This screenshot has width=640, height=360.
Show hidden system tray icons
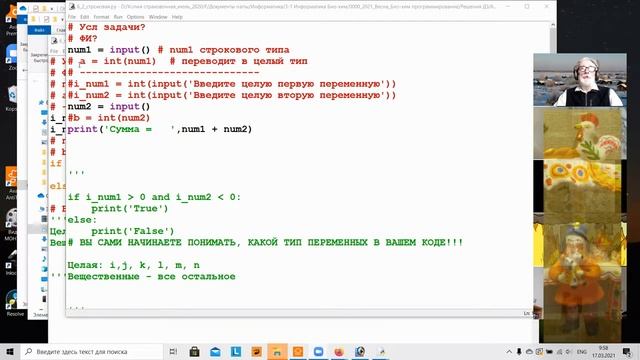tap(509, 351)
